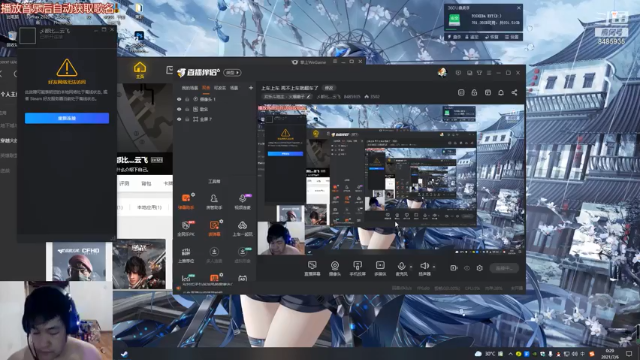Select the fourth scene tab in source panel

tap(234, 88)
